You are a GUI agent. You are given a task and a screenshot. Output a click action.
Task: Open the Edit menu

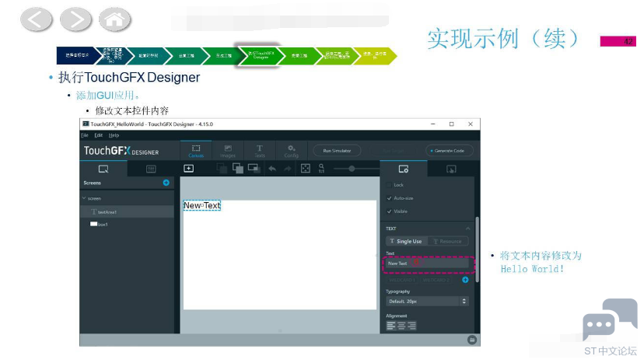tap(99, 135)
